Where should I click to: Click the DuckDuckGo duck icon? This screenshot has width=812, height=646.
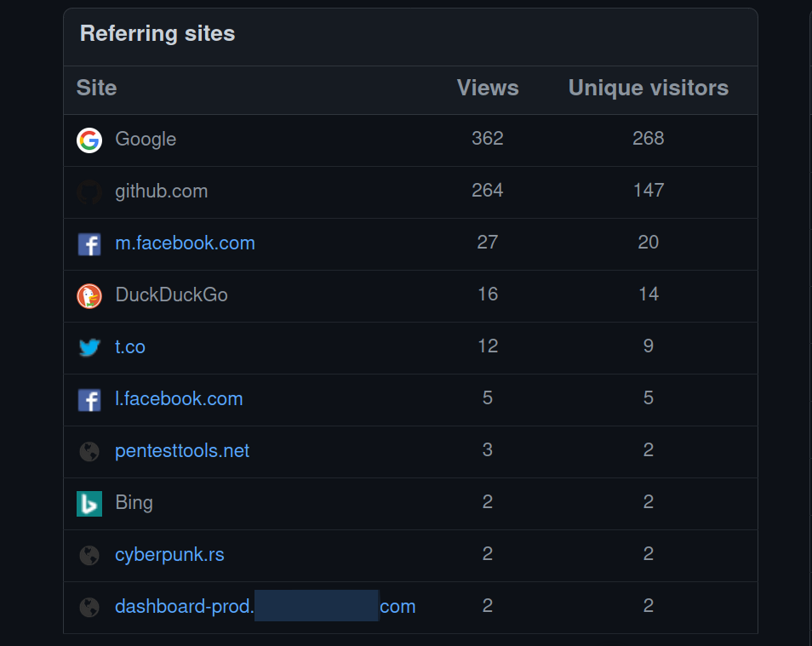(89, 296)
